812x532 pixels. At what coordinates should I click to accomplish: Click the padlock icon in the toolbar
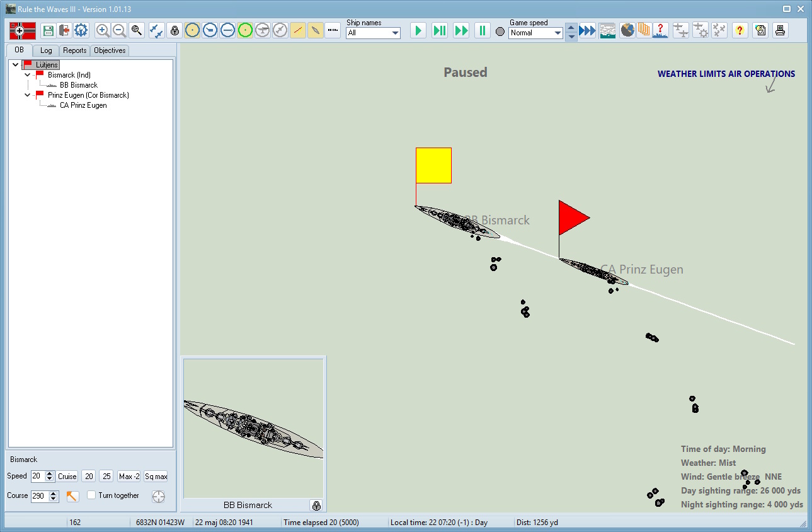(x=174, y=30)
